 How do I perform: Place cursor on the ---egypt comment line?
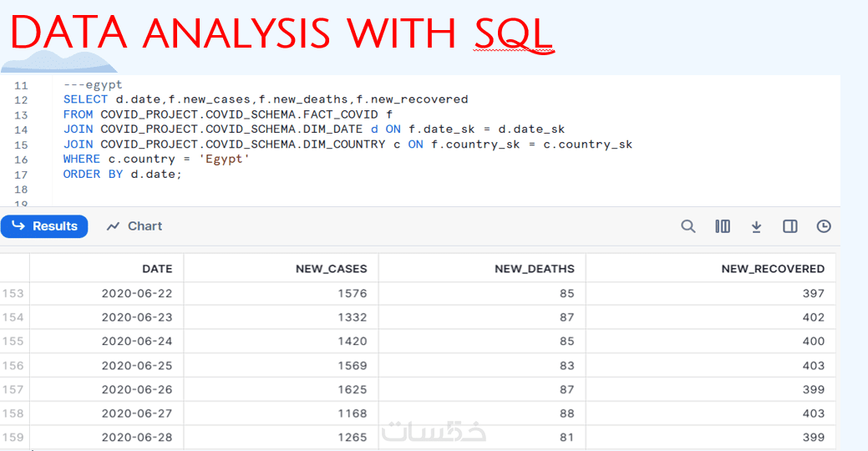93,84
